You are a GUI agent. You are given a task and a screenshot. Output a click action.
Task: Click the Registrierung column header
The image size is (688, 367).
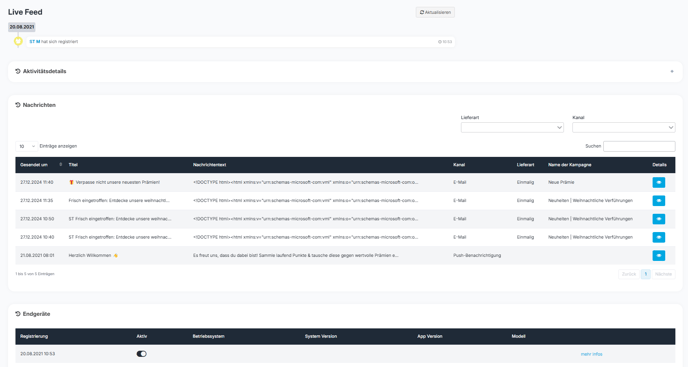[x=34, y=336]
